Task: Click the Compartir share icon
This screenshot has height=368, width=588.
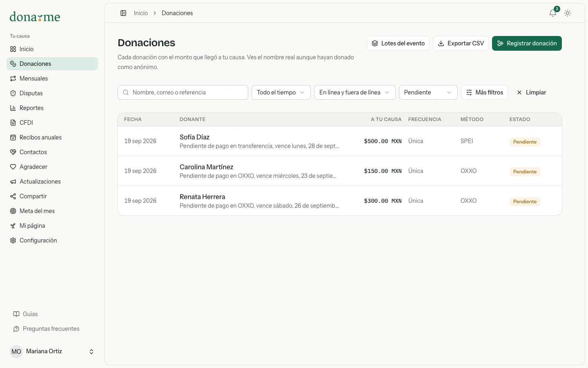Action: pos(13,196)
